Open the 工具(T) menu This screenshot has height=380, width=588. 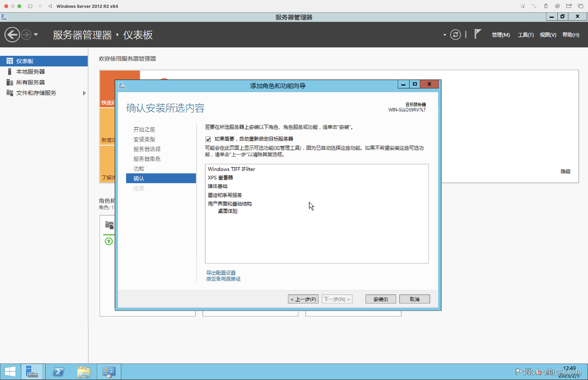coord(526,35)
